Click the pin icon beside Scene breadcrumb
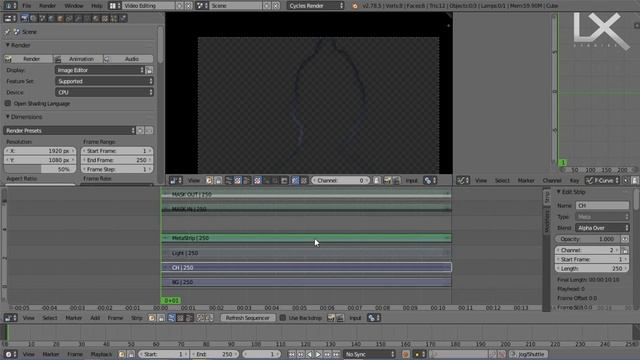The width and height of the screenshot is (640, 360). coord(7,31)
